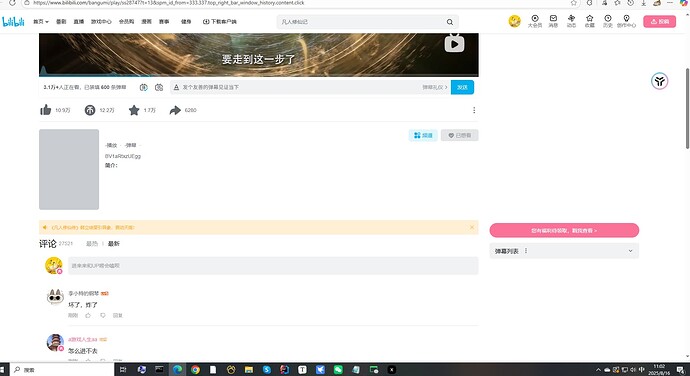Viewport: 690px width, 376px height.
Task: Open 创作中心 creator center icon
Action: 626,21
